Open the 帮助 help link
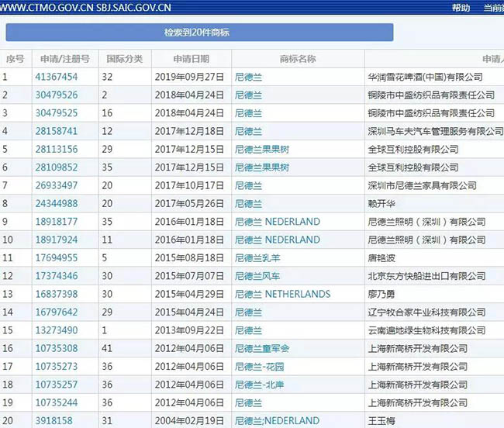504x428 pixels. click(461, 7)
